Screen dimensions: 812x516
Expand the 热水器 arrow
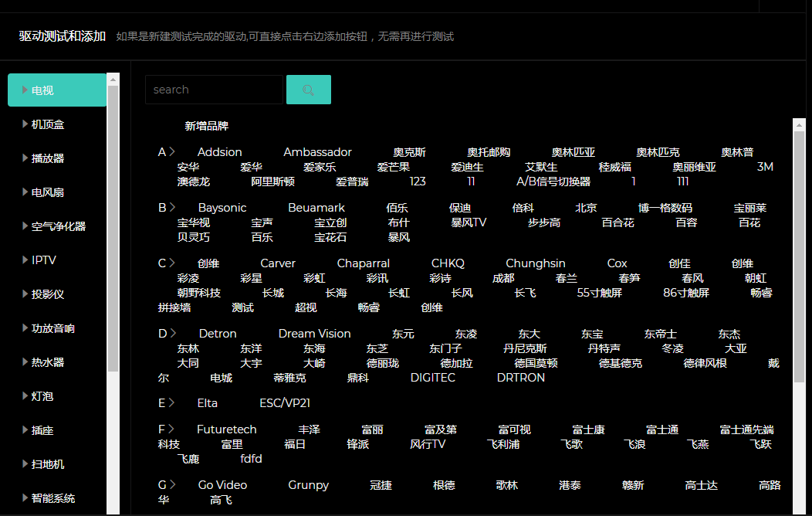(25, 362)
